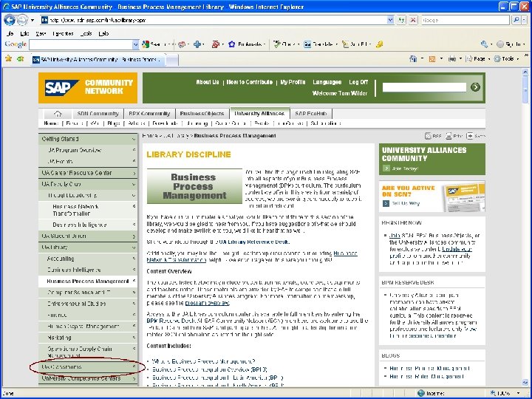532x399 pixels.
Task: Refresh the page with the green arrows icon
Action: [402, 20]
